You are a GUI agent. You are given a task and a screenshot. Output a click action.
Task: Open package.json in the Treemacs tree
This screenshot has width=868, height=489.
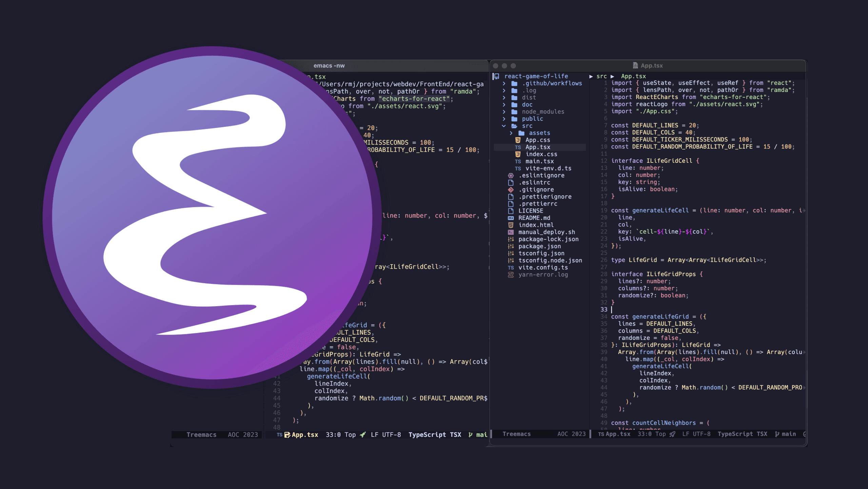(x=539, y=247)
